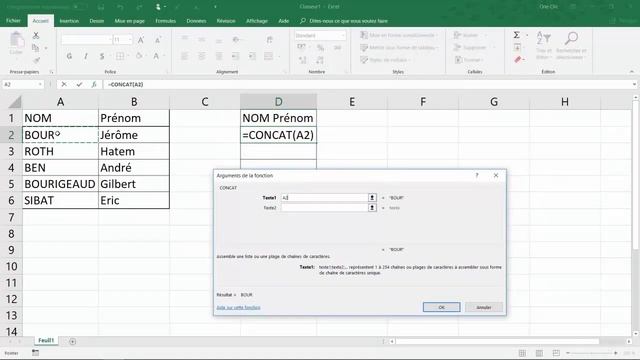Collapse the ribbon with chevron arrow
640x360 pixels.
(x=631, y=71)
